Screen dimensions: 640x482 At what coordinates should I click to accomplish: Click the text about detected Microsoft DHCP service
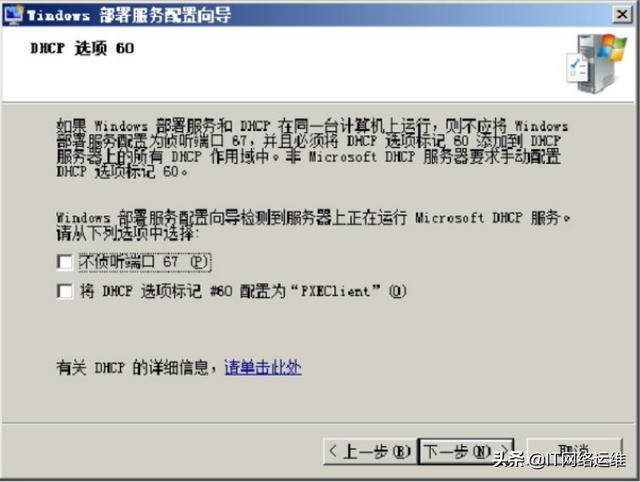pyautogui.click(x=313, y=225)
